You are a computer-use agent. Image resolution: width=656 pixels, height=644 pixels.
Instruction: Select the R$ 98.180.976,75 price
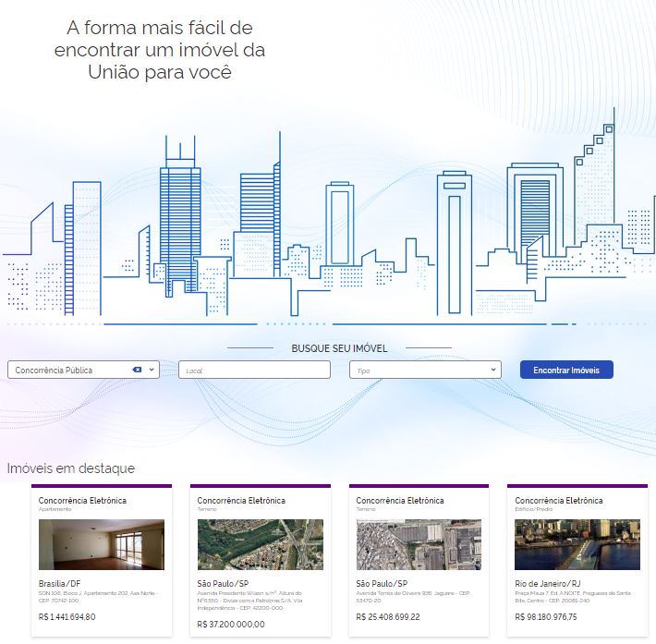coord(548,616)
